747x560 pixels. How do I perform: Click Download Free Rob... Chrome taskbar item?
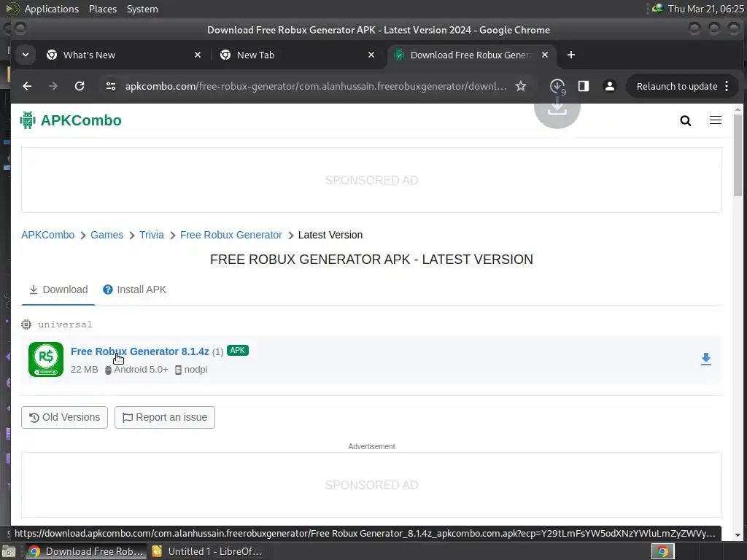pyautogui.click(x=86, y=551)
